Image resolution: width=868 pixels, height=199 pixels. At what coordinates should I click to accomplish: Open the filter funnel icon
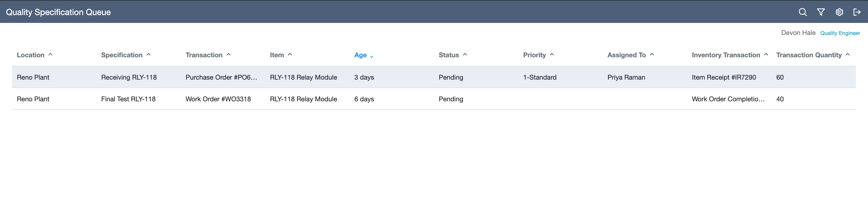821,12
